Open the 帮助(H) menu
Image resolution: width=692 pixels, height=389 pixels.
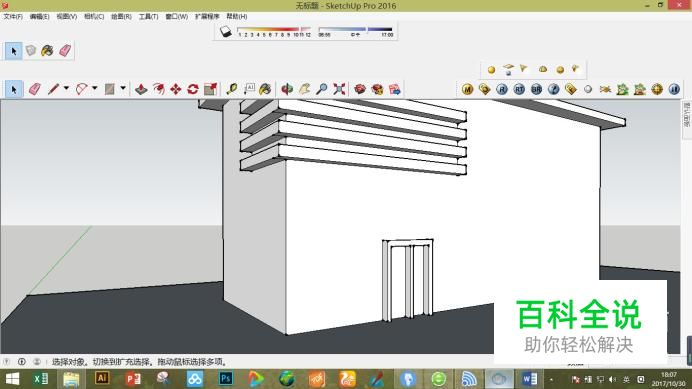237,16
